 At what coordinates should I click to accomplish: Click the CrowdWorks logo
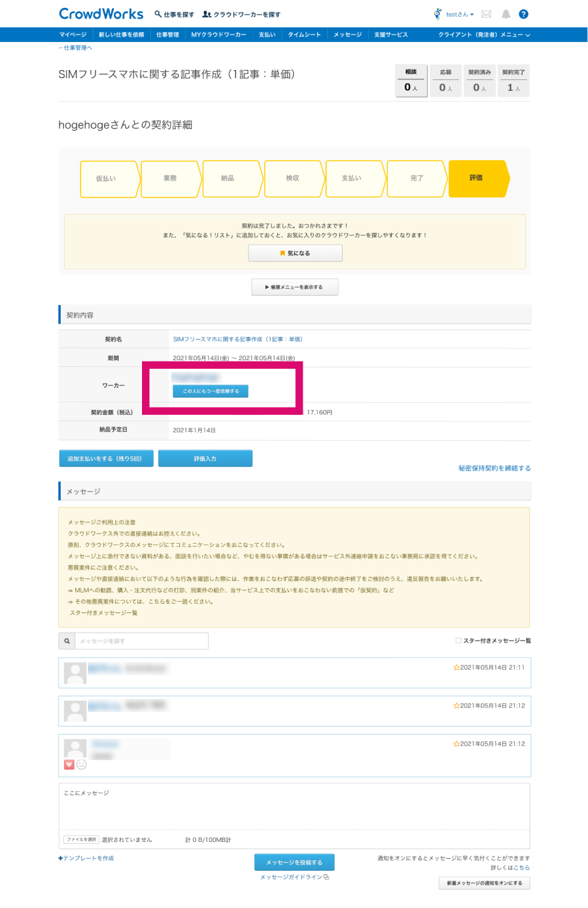(101, 14)
